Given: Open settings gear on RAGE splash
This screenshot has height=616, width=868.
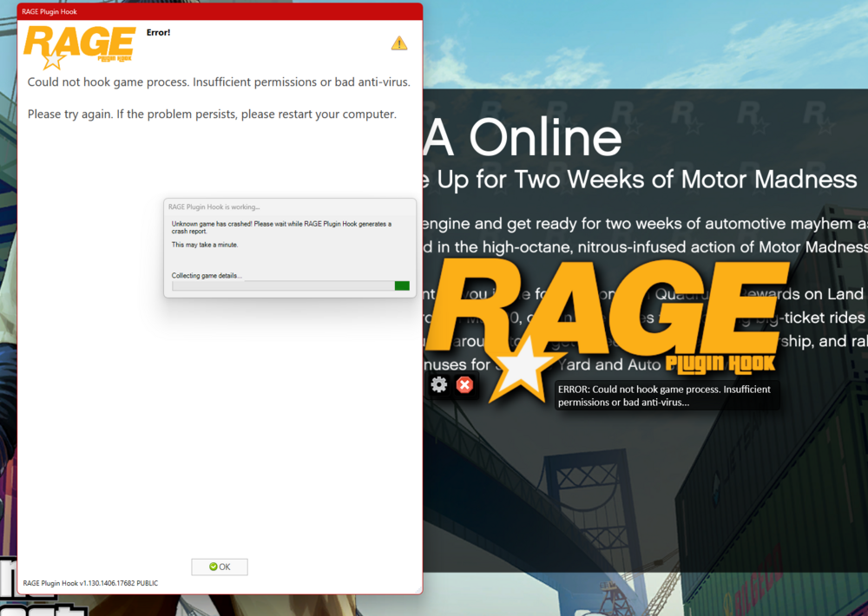Looking at the screenshot, I should click(x=439, y=384).
